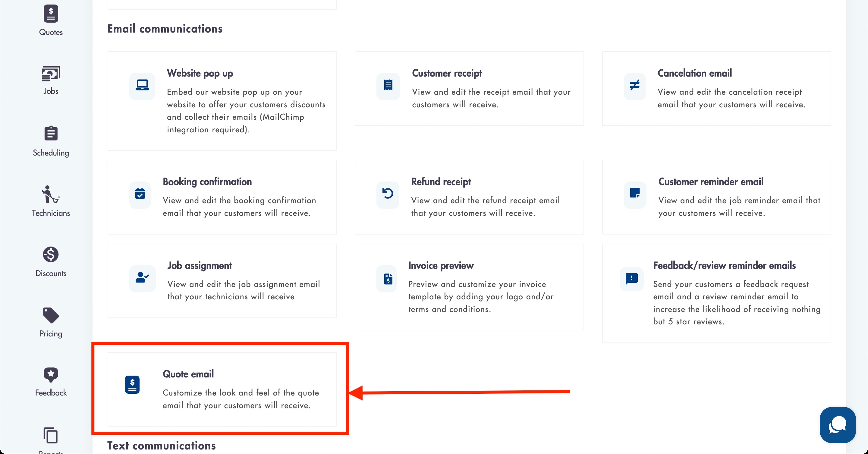Open the Discounts dollar icon
The height and width of the screenshot is (454, 868).
(x=51, y=254)
